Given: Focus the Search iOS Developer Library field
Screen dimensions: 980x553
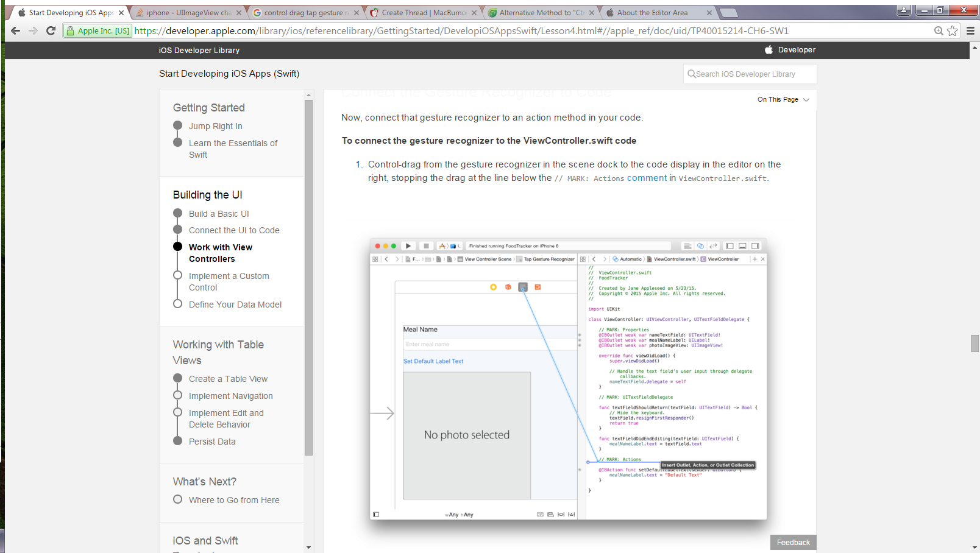Looking at the screenshot, I should (x=750, y=74).
